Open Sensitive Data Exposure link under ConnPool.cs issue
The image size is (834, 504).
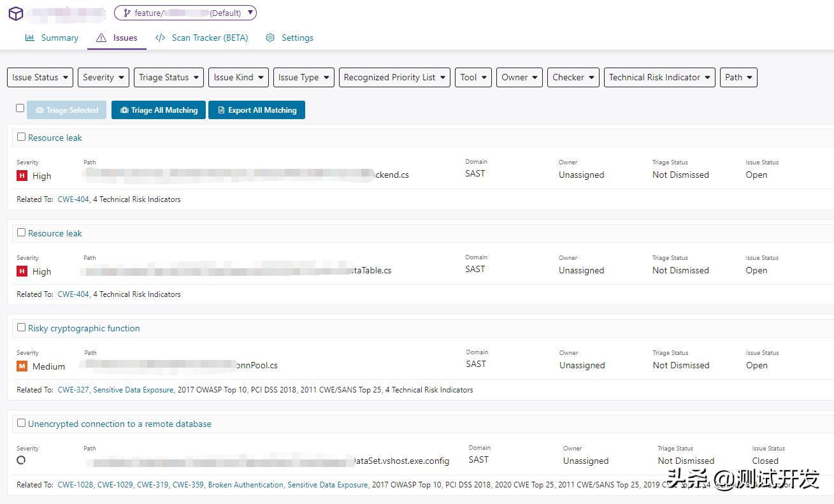coord(133,390)
